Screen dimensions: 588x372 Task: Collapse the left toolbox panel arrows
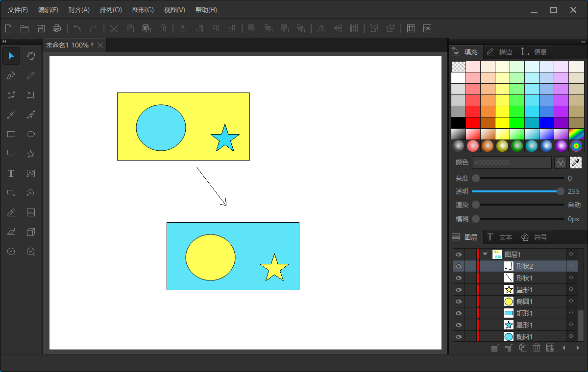click(4, 42)
